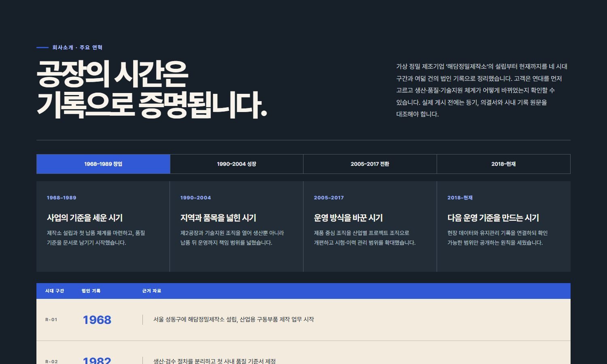Click the R-02 record code
The width and height of the screenshot is (607, 364).
[x=51, y=362]
